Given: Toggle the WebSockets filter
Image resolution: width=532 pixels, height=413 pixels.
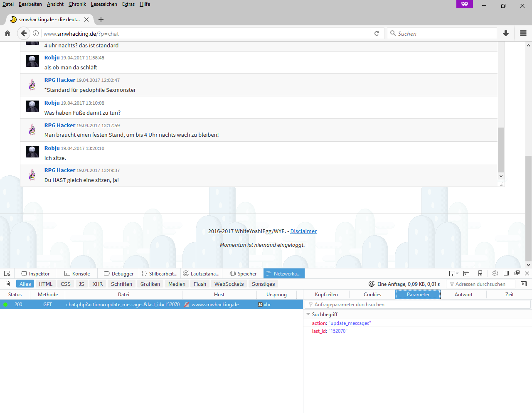Looking at the screenshot, I should [229, 284].
